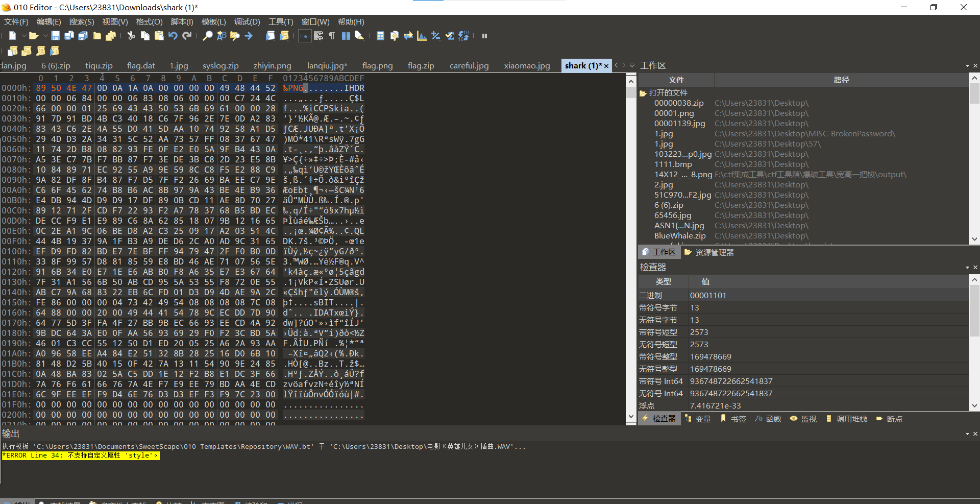Screen dimensions: 980x504
Task: Click the Histogram chart icon
Action: tap(422, 36)
